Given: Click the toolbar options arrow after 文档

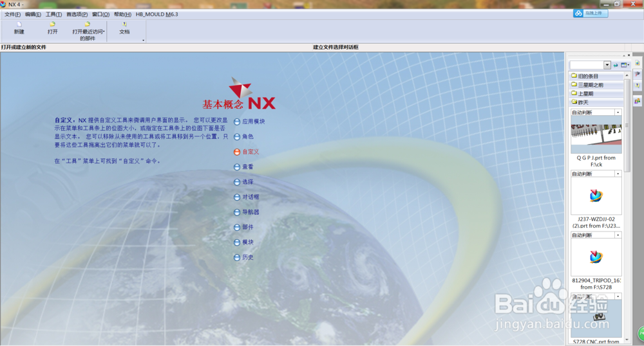Looking at the screenshot, I should coord(144,40).
